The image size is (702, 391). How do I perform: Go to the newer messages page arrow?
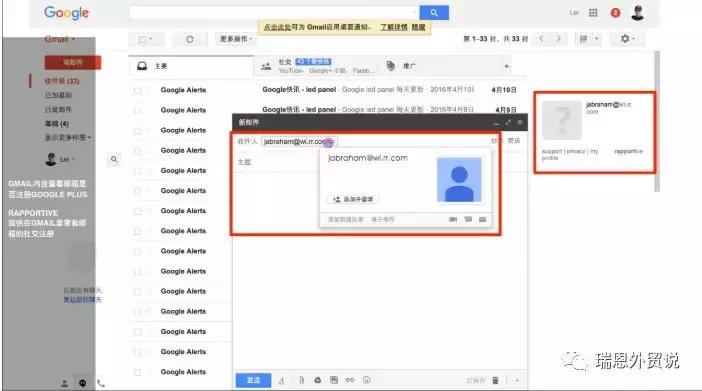[x=541, y=39]
